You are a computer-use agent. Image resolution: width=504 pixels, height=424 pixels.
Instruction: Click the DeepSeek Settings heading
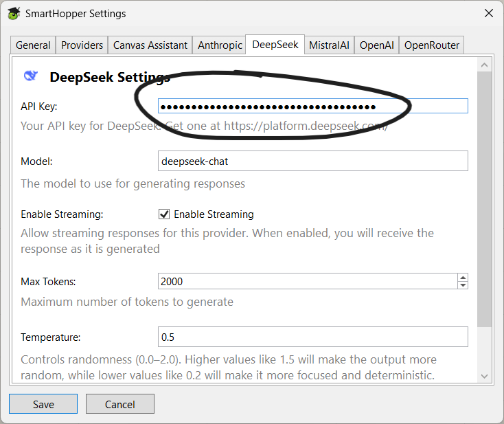tap(110, 77)
